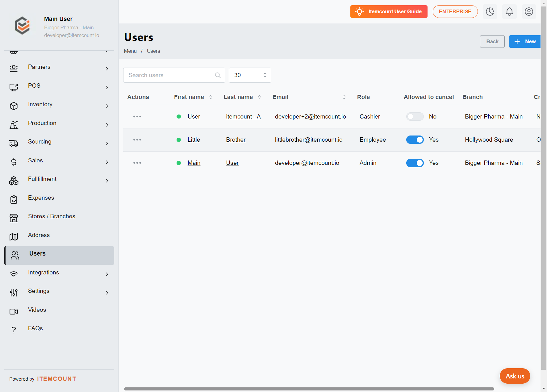Click the Ask us chat button
This screenshot has height=392, width=547.
[515, 376]
